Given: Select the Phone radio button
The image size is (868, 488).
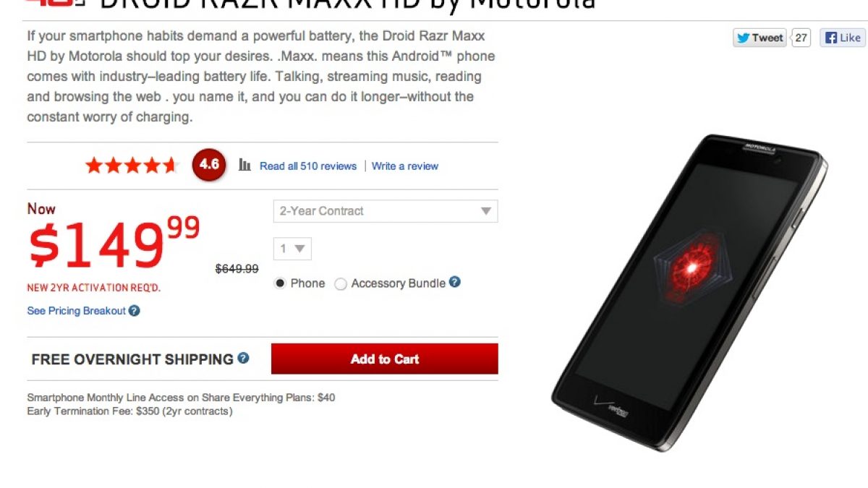Looking at the screenshot, I should 280,283.
